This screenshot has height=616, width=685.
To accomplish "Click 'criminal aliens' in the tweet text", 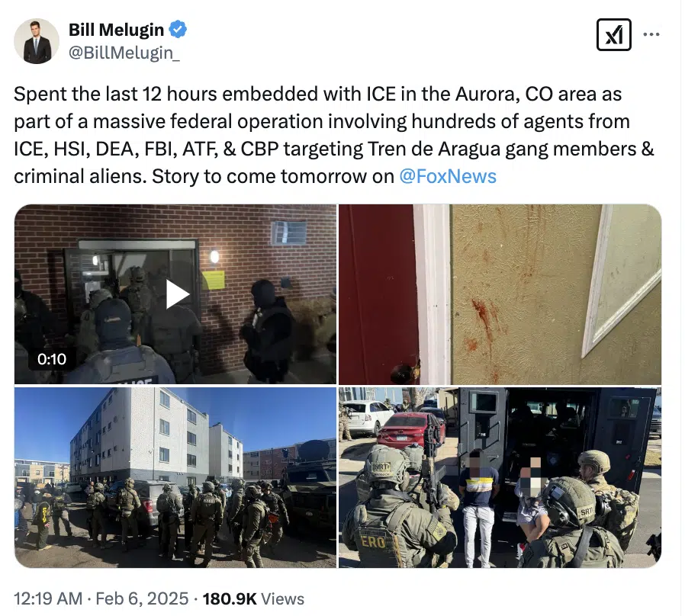I will point(80,176).
